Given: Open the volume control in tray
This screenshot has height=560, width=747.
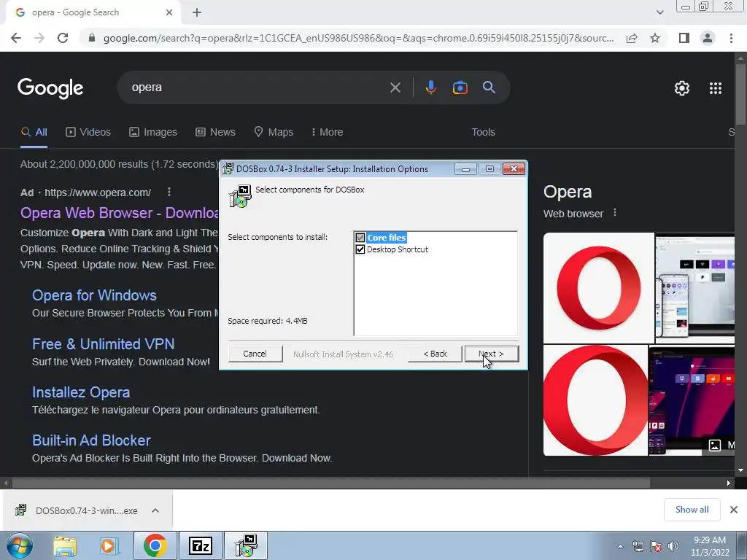Looking at the screenshot, I should coord(673,546).
